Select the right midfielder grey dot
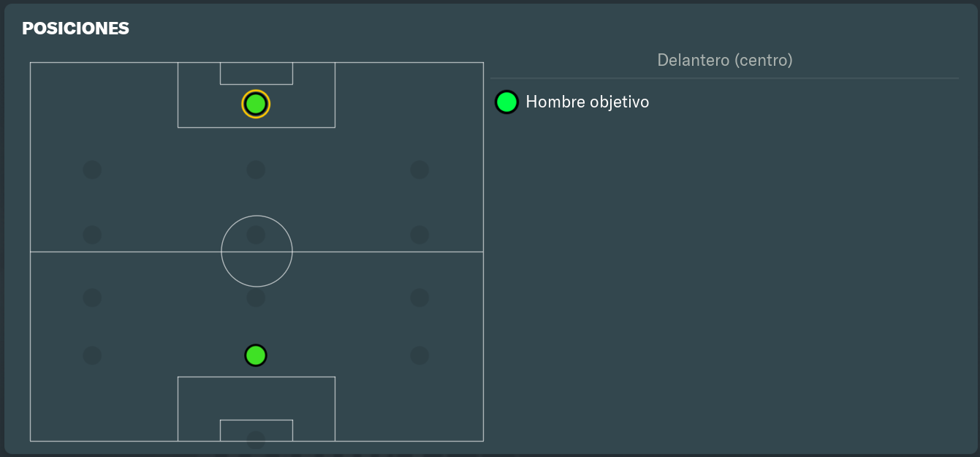980x457 pixels. click(x=419, y=235)
